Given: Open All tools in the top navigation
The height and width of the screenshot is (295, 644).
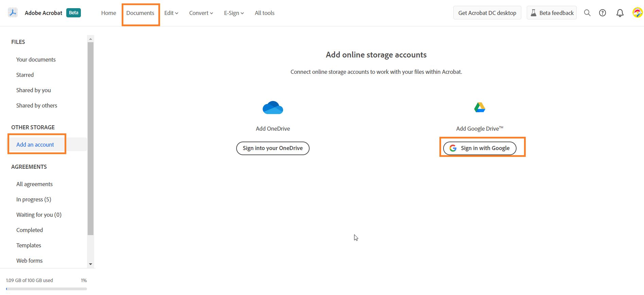Looking at the screenshot, I should tap(265, 13).
